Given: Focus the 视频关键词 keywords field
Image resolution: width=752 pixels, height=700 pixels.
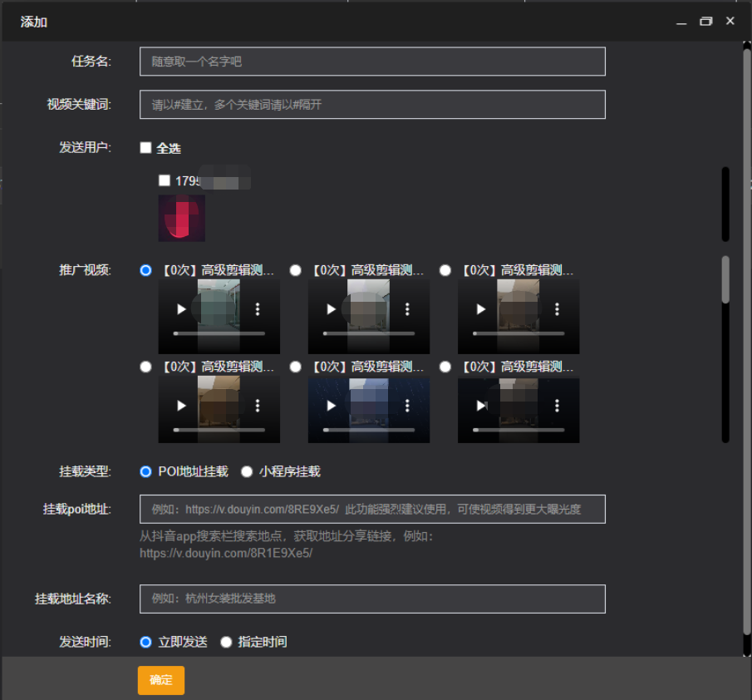Looking at the screenshot, I should coord(372,104).
